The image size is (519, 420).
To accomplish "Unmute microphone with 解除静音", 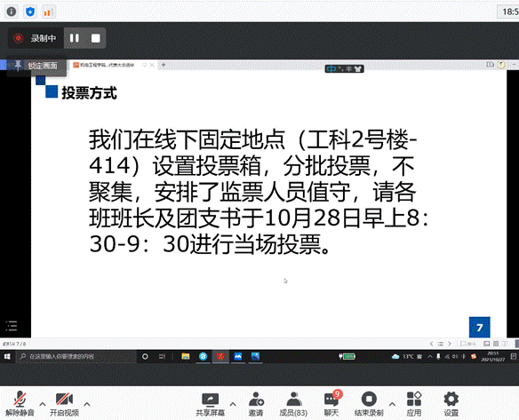I will click(20, 403).
